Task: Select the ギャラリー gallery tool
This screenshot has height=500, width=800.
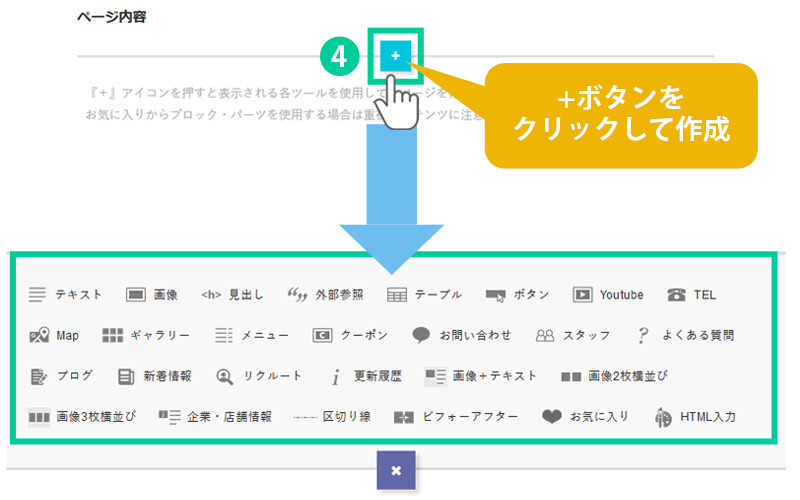Action: 145,336
